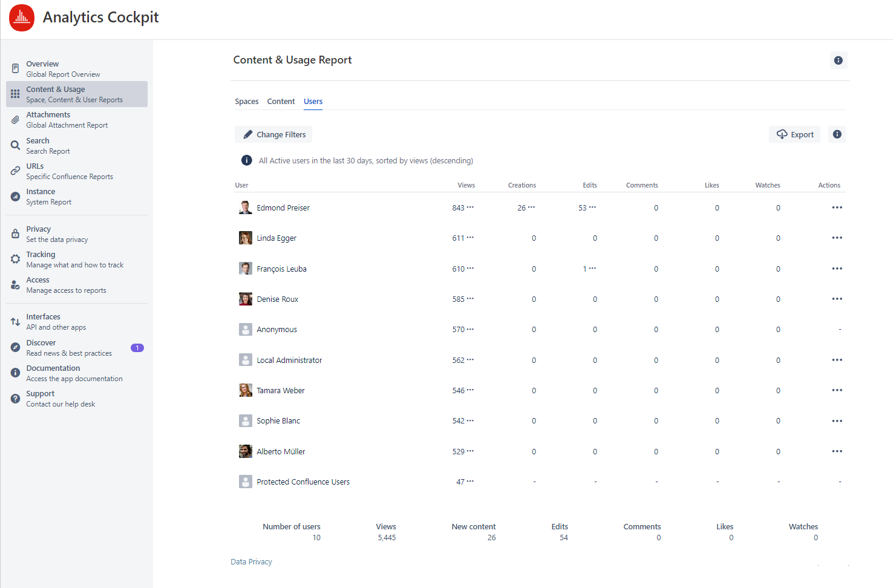Switch to the Spaces tab

click(x=246, y=102)
